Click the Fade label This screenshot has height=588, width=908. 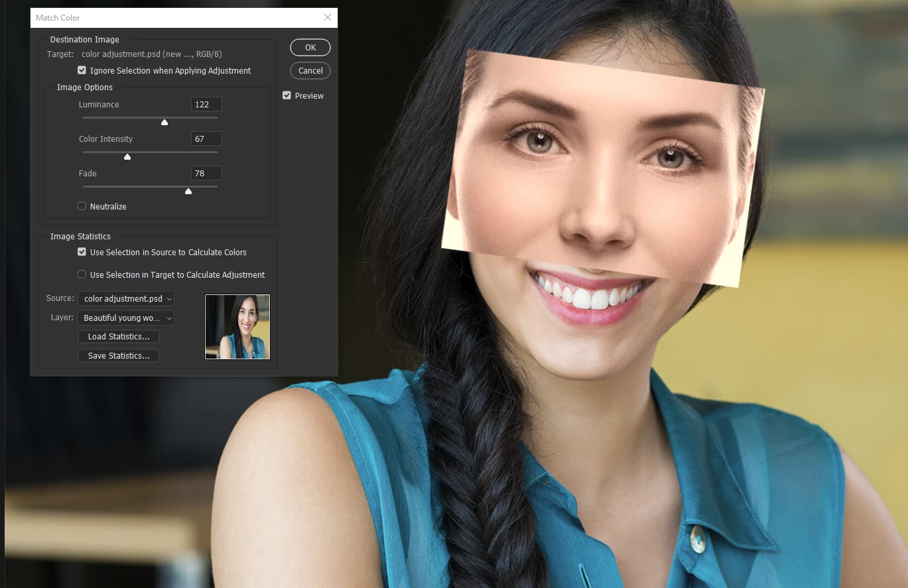pos(88,174)
